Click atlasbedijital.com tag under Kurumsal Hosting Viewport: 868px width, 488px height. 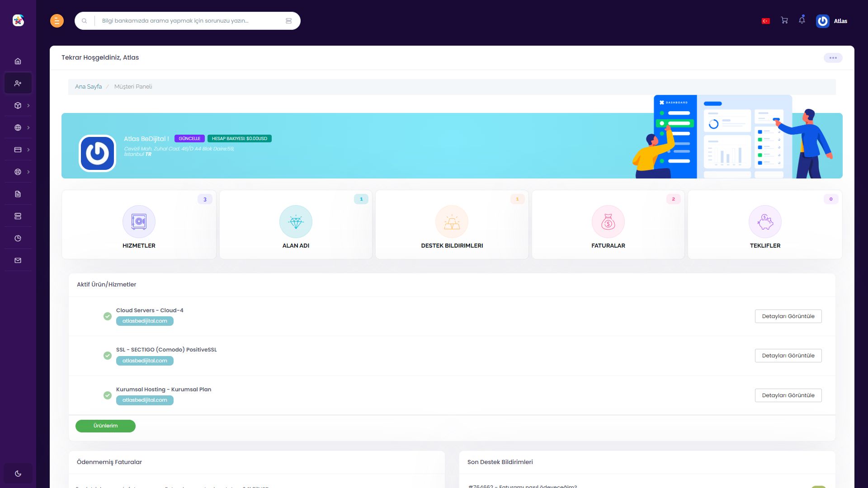pyautogui.click(x=145, y=400)
